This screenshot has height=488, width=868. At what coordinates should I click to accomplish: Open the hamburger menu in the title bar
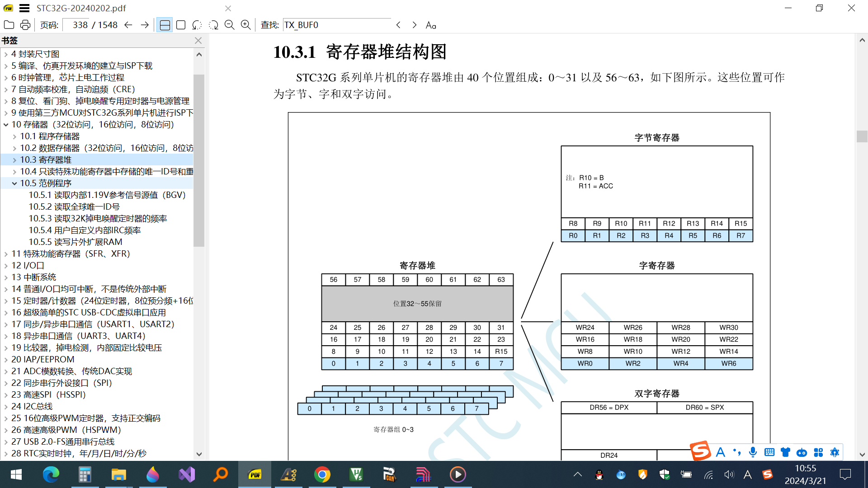pyautogui.click(x=24, y=8)
